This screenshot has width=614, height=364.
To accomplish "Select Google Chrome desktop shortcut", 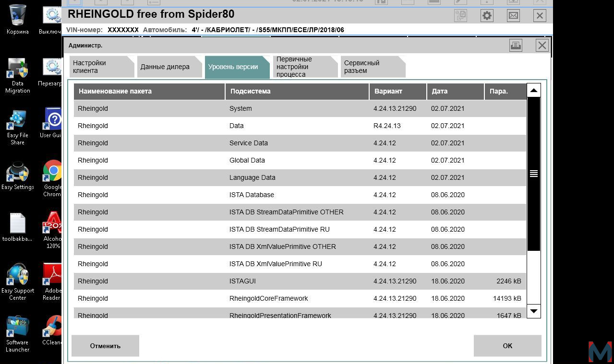I will (52, 178).
